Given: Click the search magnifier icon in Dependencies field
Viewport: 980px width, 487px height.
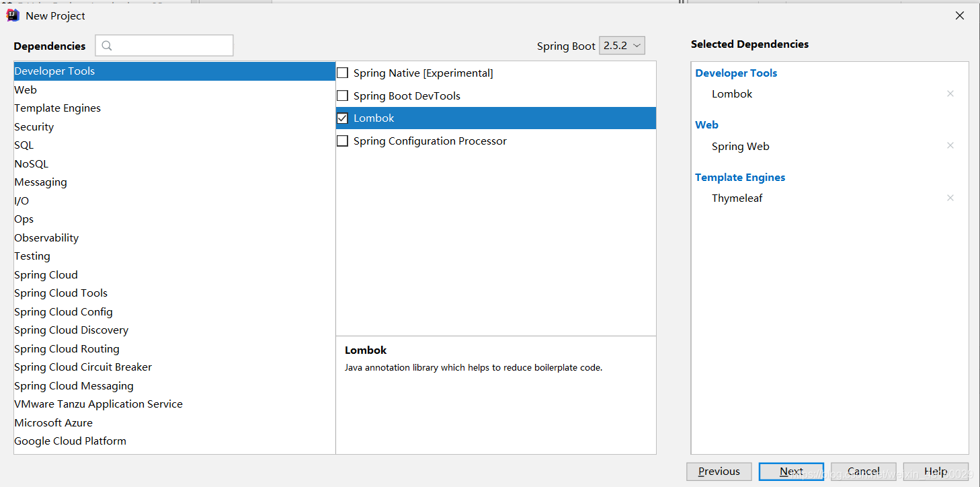Looking at the screenshot, I should pyautogui.click(x=107, y=46).
